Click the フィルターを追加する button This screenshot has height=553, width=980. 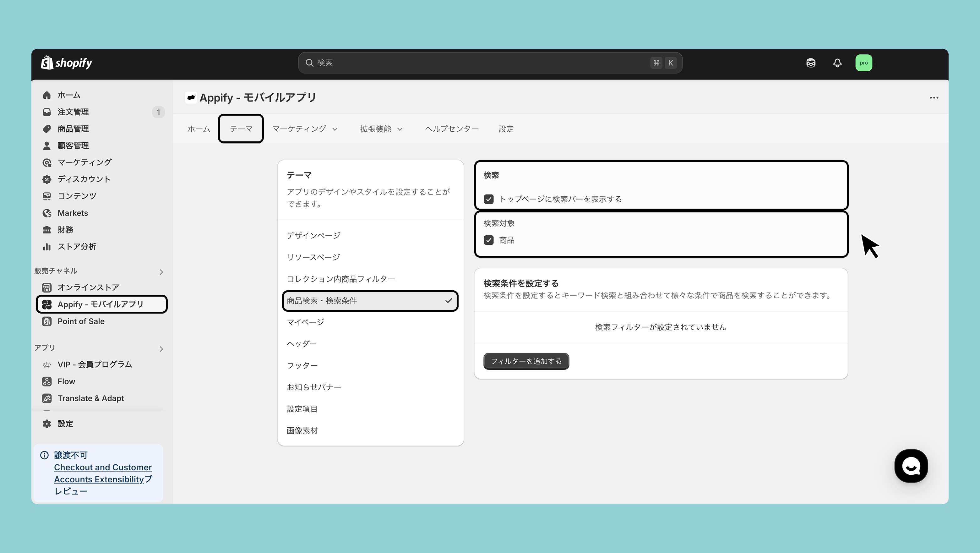[x=526, y=361]
